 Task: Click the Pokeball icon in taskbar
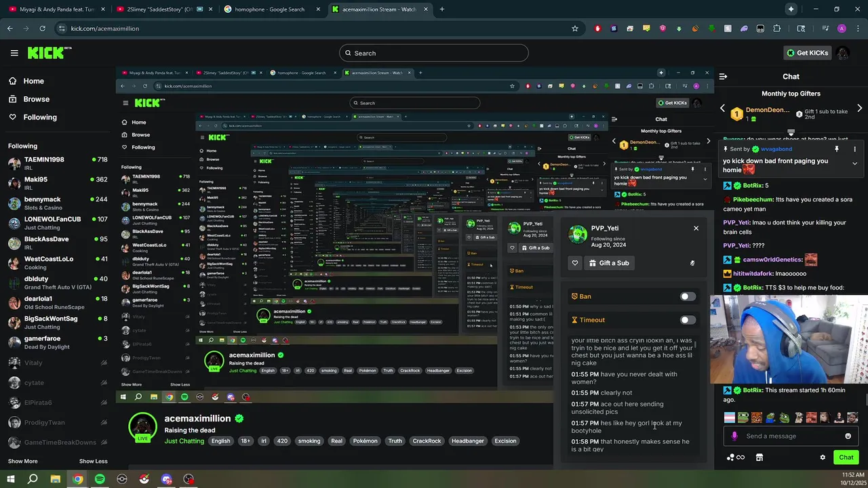[144, 479]
